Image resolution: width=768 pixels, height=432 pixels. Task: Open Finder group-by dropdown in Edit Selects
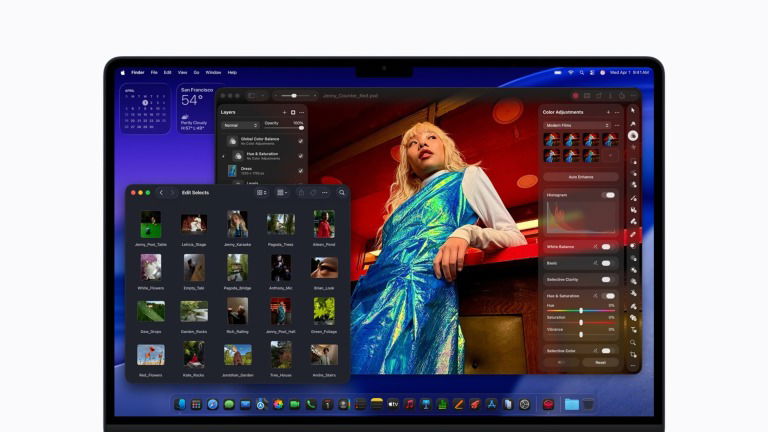point(282,192)
